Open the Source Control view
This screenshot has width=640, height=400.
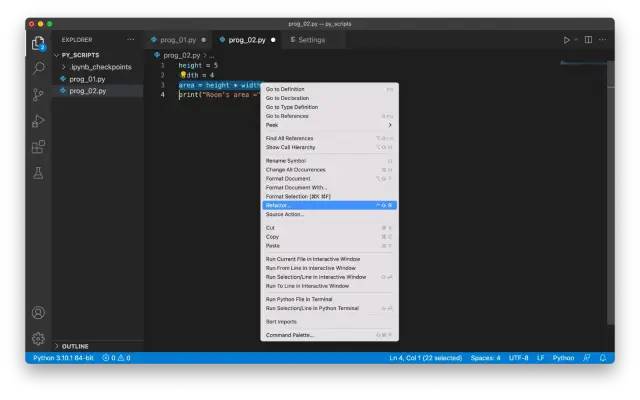tap(38, 95)
